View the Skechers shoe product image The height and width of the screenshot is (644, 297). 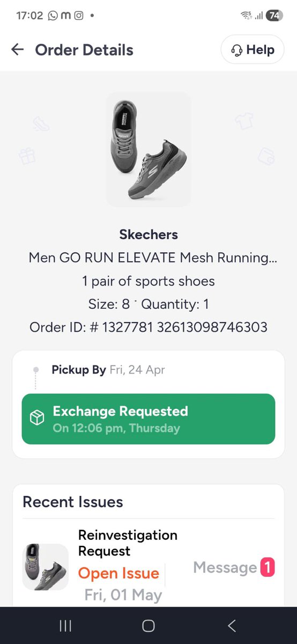point(148,149)
